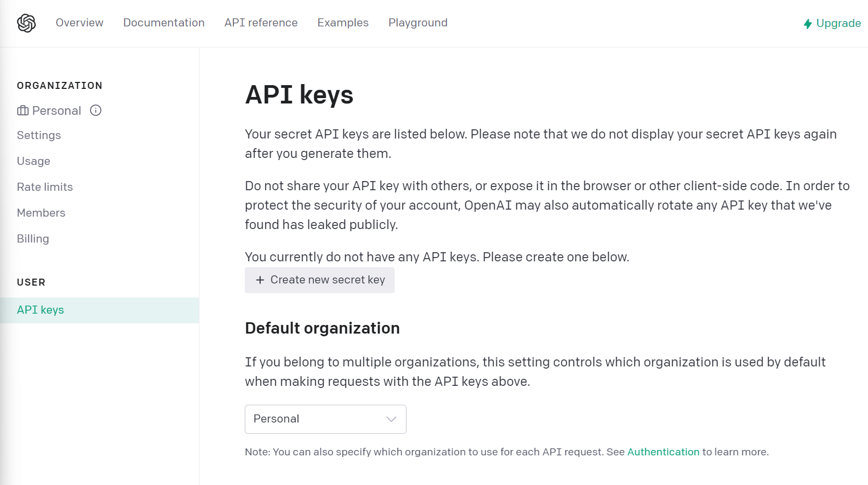Click the lightning bolt next to Upgrade
The width and height of the screenshot is (868, 485).
(807, 23)
